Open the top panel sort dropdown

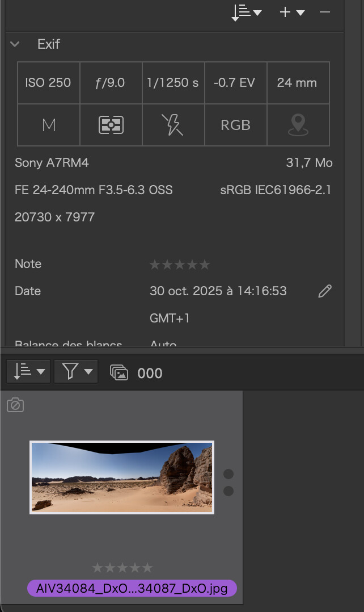pyautogui.click(x=246, y=12)
